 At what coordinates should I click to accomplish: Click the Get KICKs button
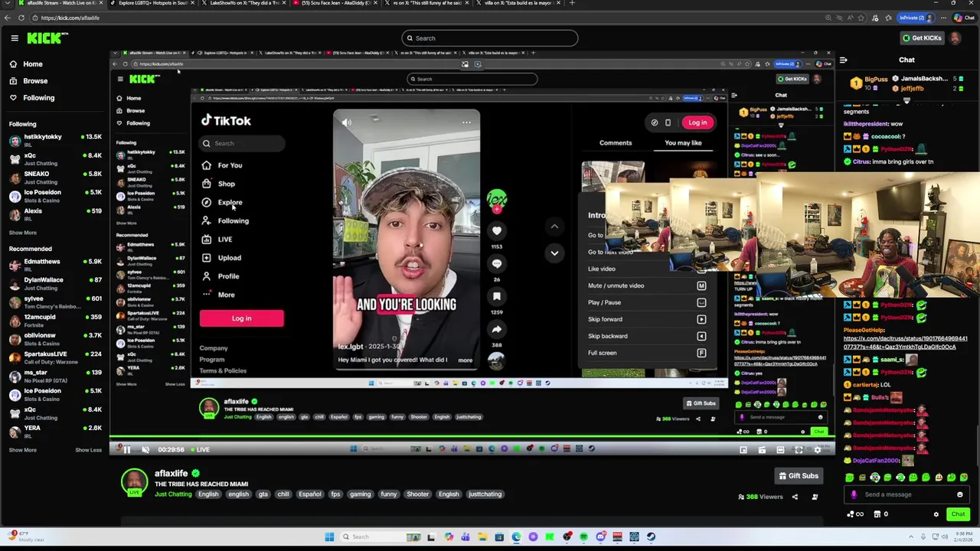pos(921,37)
